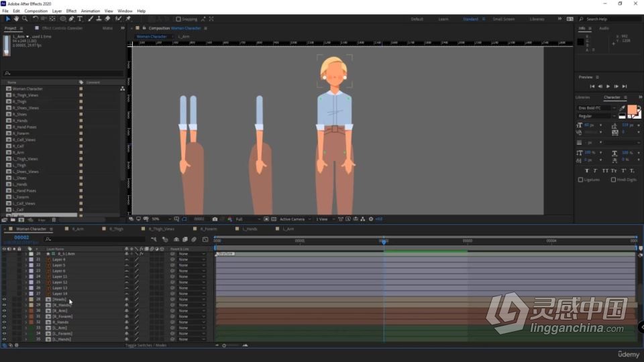
Task: Click the Take Snapshot camera icon
Action: click(215, 219)
